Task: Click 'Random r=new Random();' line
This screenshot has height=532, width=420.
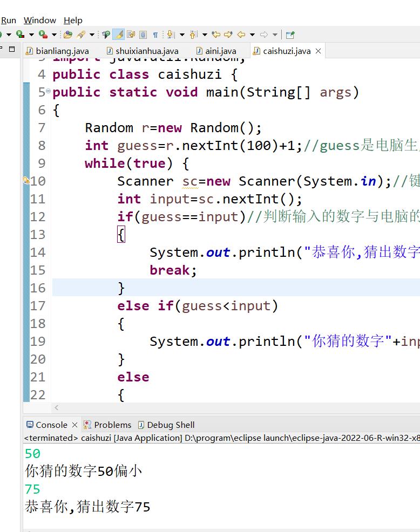Action: pyautogui.click(x=173, y=128)
